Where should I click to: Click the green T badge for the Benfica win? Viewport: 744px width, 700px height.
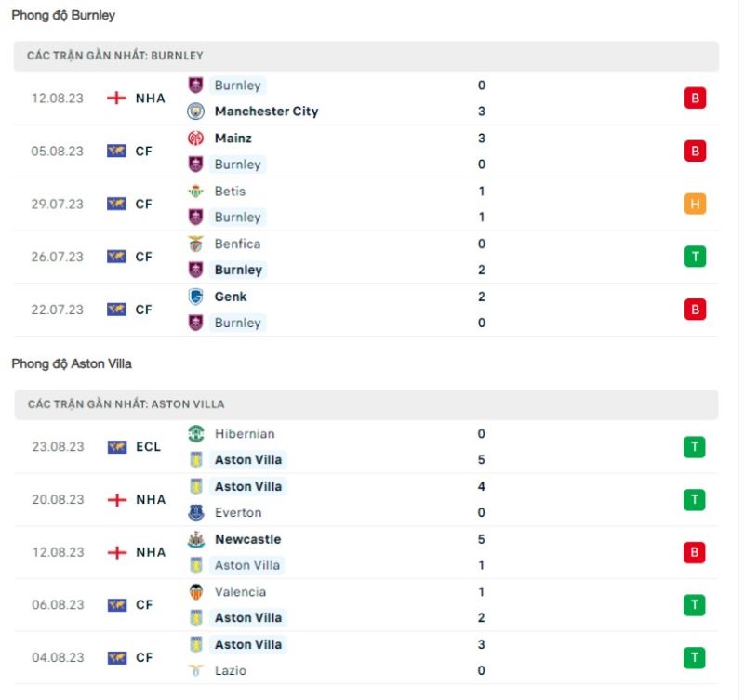click(695, 257)
